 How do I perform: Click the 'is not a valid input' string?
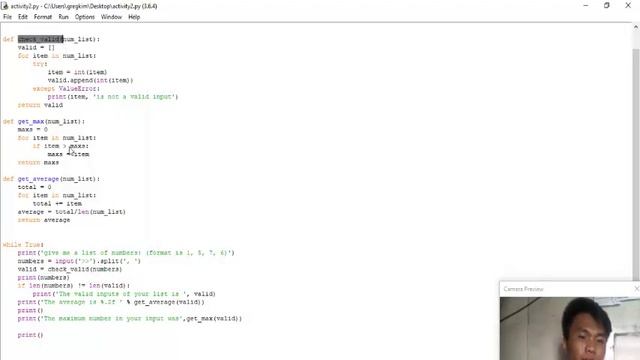pyautogui.click(x=134, y=97)
